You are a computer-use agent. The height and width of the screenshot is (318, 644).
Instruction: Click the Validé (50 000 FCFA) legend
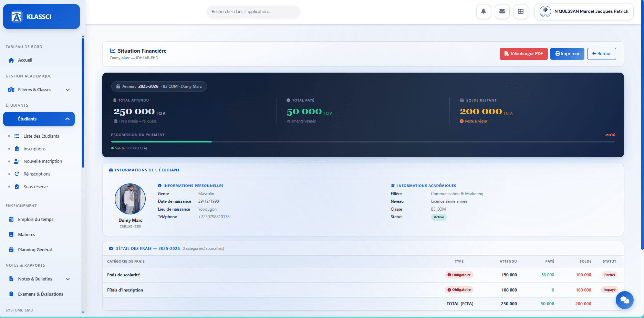(x=129, y=148)
